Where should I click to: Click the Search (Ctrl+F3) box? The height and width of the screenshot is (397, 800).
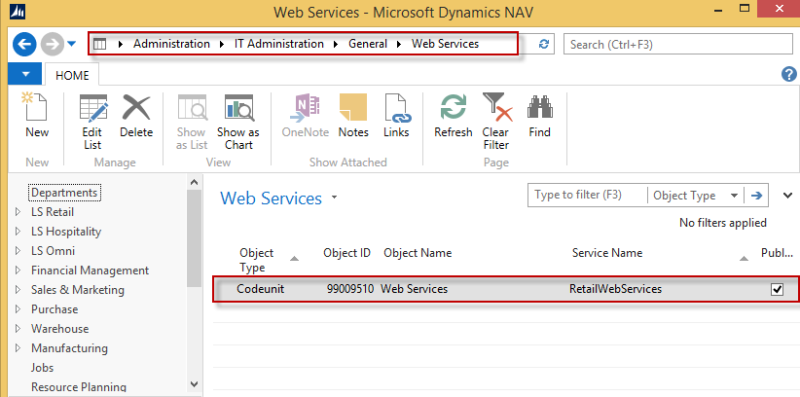pos(678,44)
